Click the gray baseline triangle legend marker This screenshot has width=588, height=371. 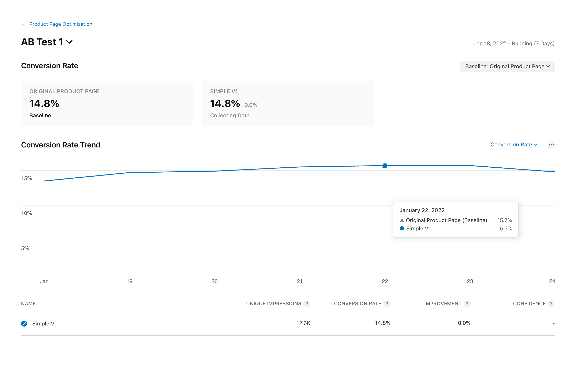402,220
